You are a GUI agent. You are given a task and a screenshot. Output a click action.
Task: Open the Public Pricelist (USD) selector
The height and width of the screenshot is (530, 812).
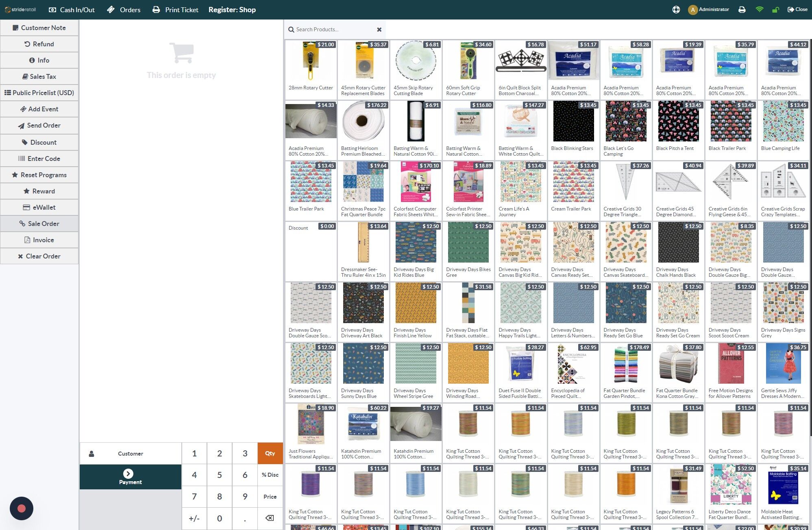tap(39, 93)
